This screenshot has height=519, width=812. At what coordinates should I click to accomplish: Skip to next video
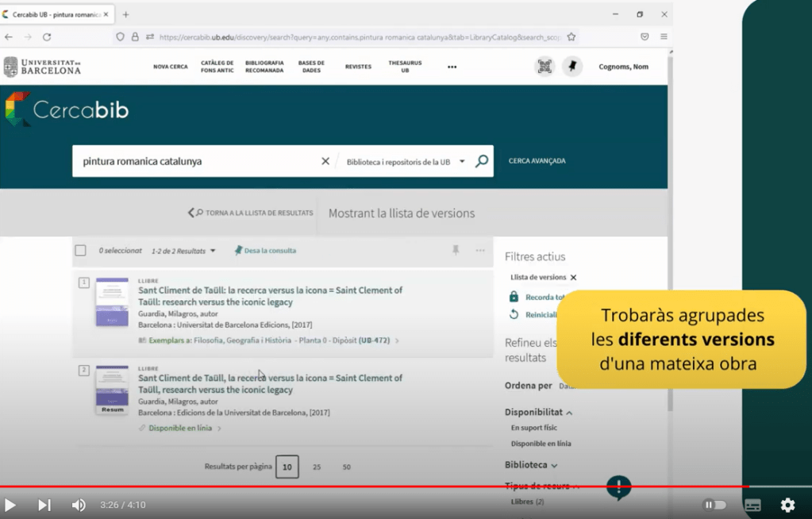pos(44,505)
